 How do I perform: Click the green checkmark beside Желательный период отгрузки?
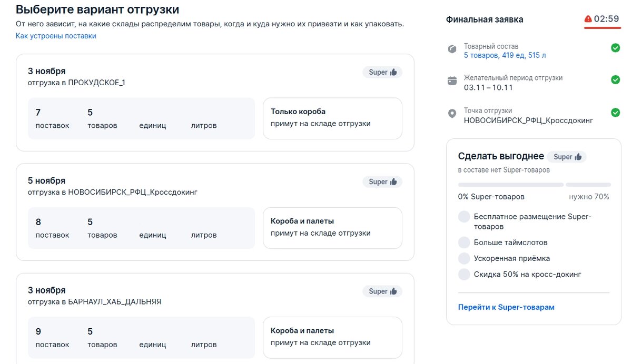615,79
